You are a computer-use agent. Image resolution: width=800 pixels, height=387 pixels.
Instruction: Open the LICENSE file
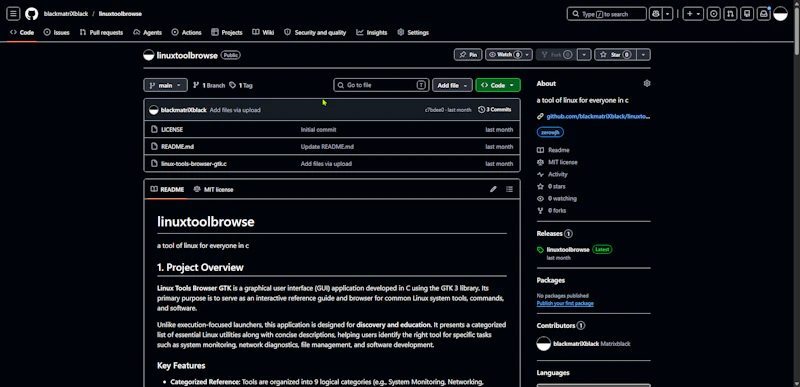click(172, 130)
